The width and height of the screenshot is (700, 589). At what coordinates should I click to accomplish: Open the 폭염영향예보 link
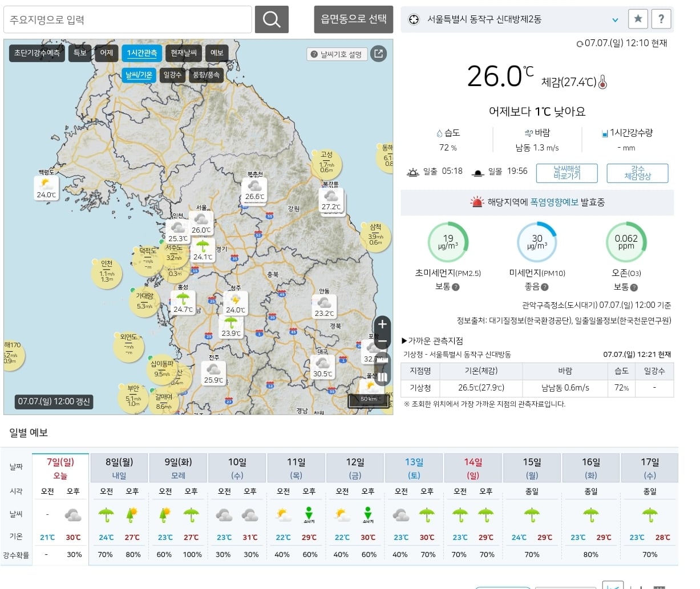[554, 202]
